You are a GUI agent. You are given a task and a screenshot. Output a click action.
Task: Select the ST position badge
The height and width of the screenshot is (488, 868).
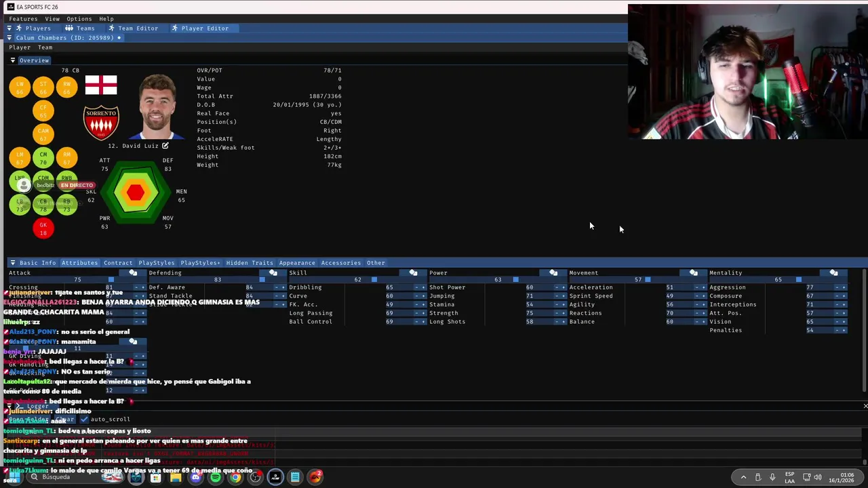pyautogui.click(x=43, y=87)
